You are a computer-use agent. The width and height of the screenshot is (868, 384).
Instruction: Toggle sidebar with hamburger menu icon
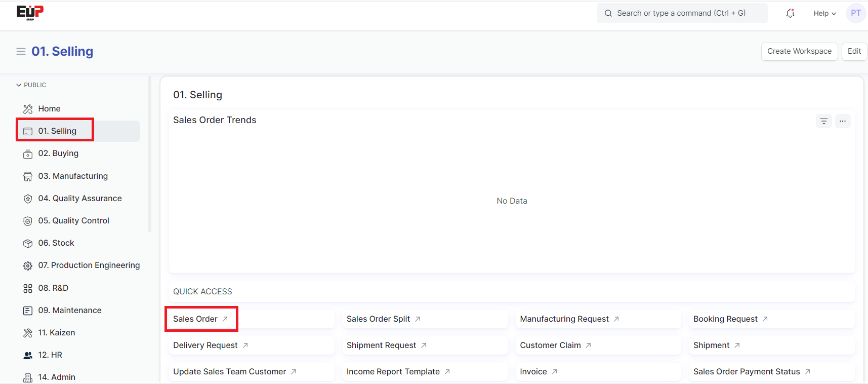coord(21,51)
